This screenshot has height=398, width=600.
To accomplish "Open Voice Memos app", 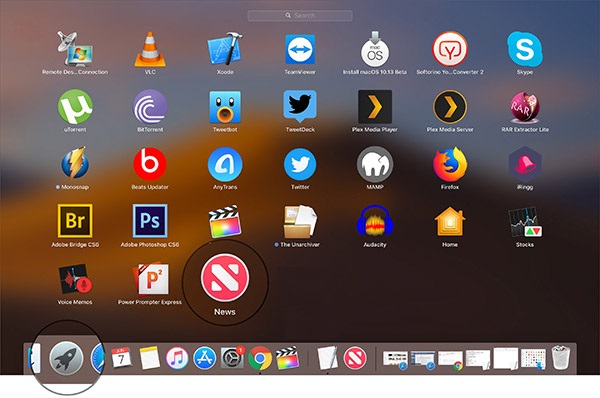I will 75,279.
